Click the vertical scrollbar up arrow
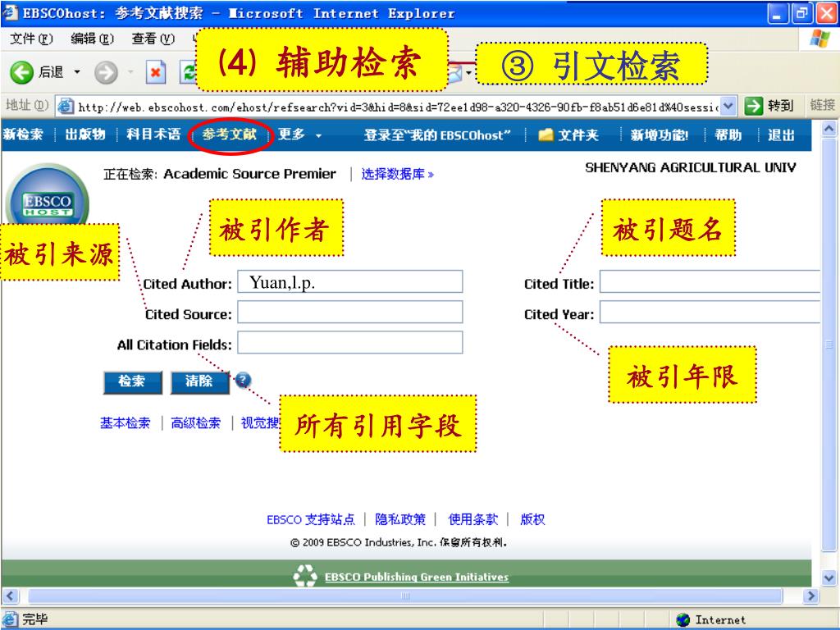 pos(829,129)
